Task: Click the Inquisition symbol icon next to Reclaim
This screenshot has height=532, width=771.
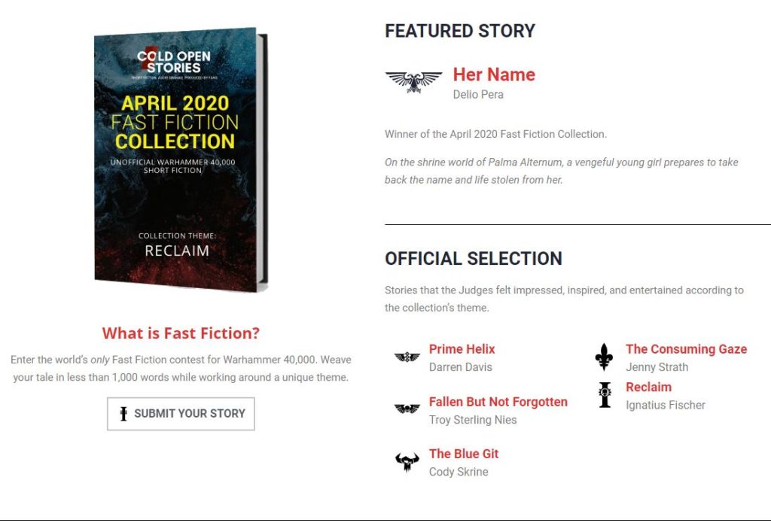Action: 605,395
